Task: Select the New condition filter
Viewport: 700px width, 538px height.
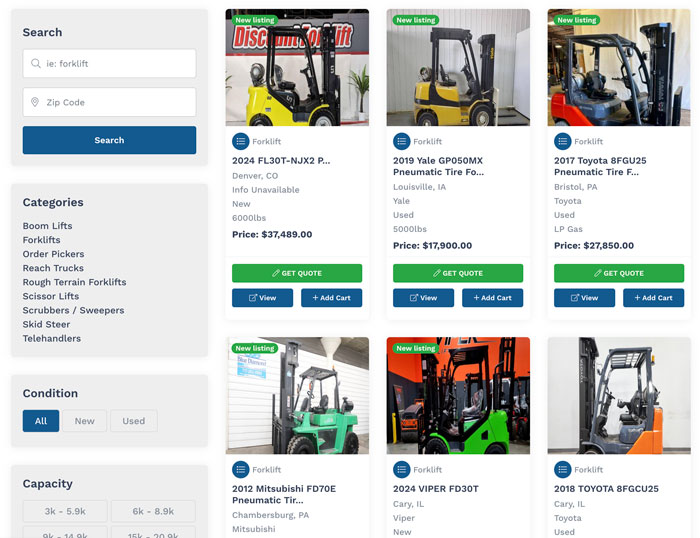Action: tap(84, 421)
